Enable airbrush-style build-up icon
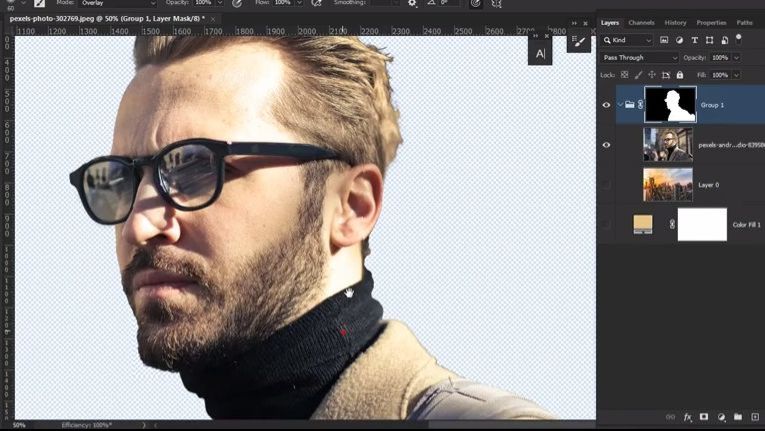 (x=316, y=3)
